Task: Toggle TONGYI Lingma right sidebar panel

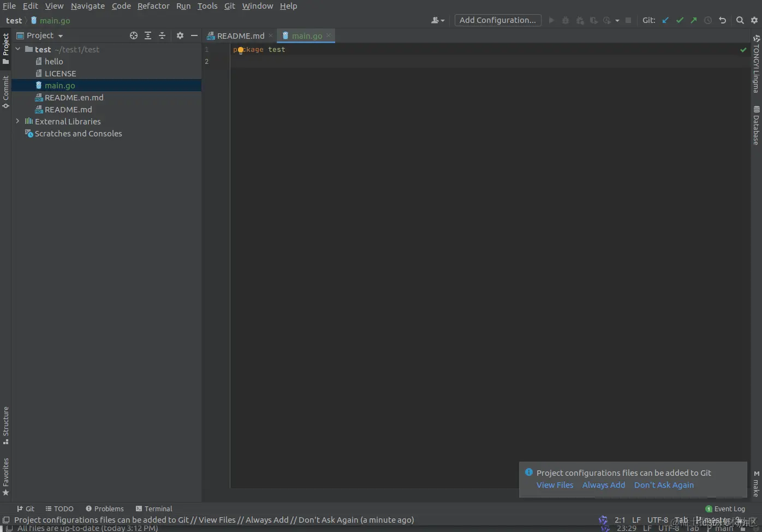Action: [x=756, y=64]
